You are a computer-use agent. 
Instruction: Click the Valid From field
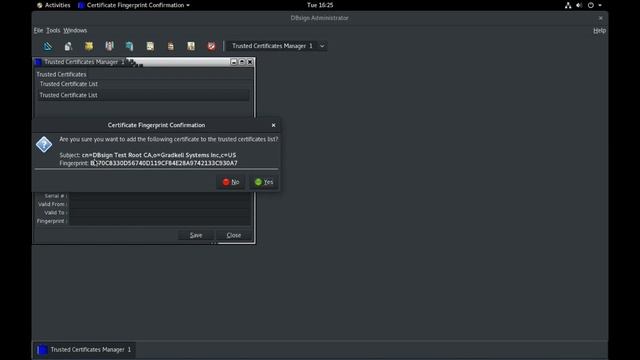160,204
